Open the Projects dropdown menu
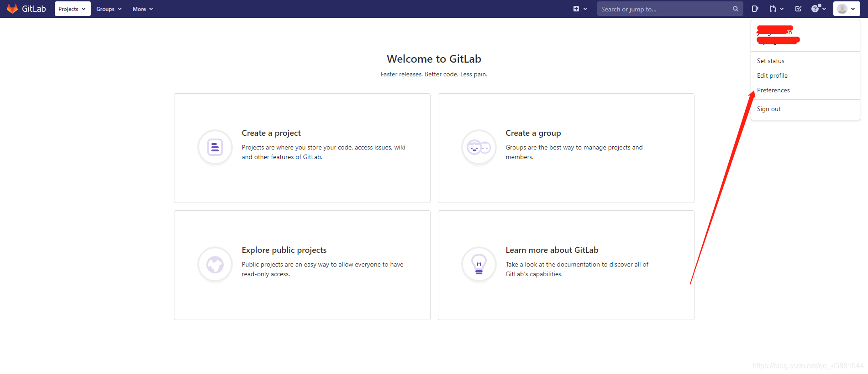Image resolution: width=868 pixels, height=374 pixels. point(73,9)
